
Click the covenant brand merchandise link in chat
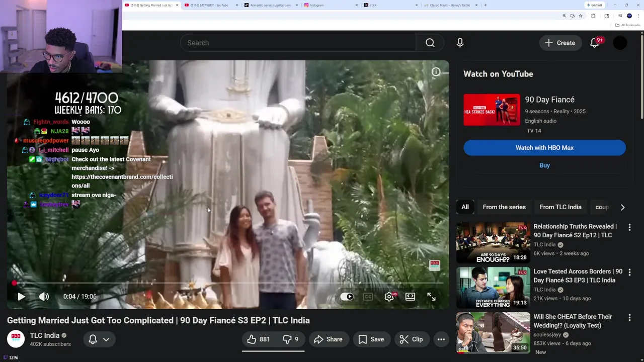(122, 182)
